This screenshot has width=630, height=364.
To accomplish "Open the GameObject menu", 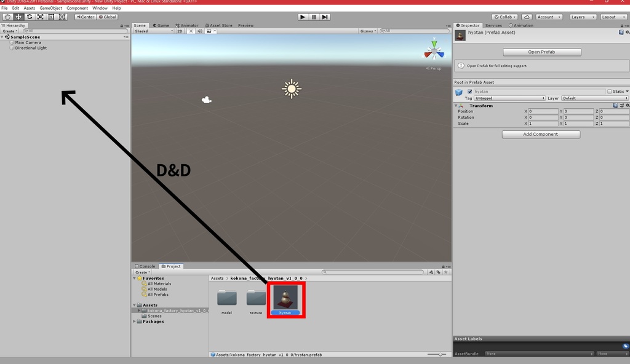I will (50, 8).
